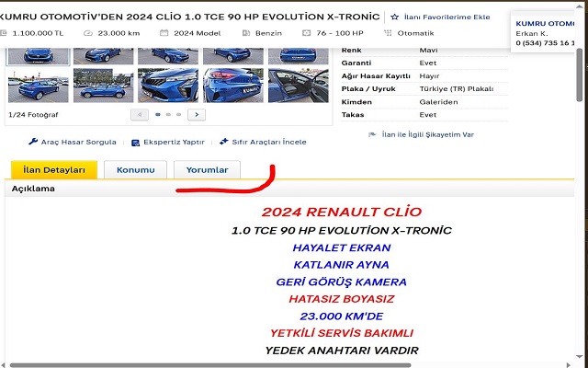588x368 pixels.
Task: Click the scroll-right arrow of horizontal scrollbar
Action: [x=569, y=364]
